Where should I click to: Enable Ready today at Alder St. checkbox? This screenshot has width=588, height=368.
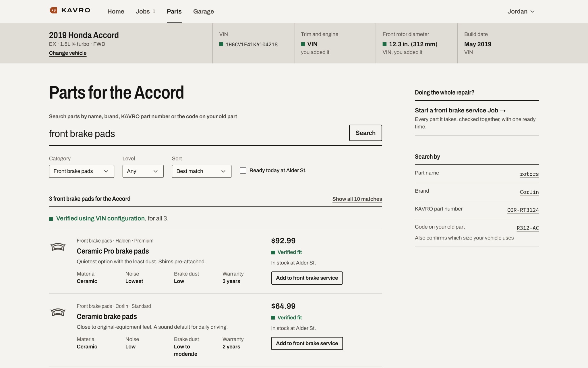pos(243,170)
